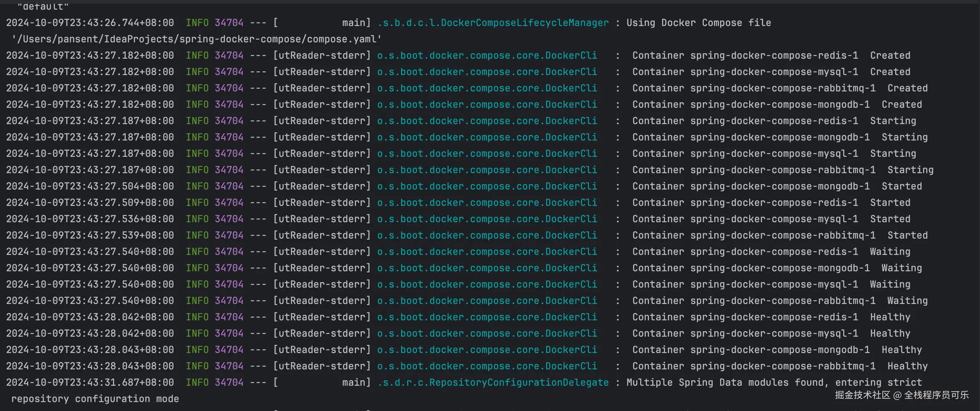Click the redis-1 Starting log message

pyautogui.click(x=774, y=121)
